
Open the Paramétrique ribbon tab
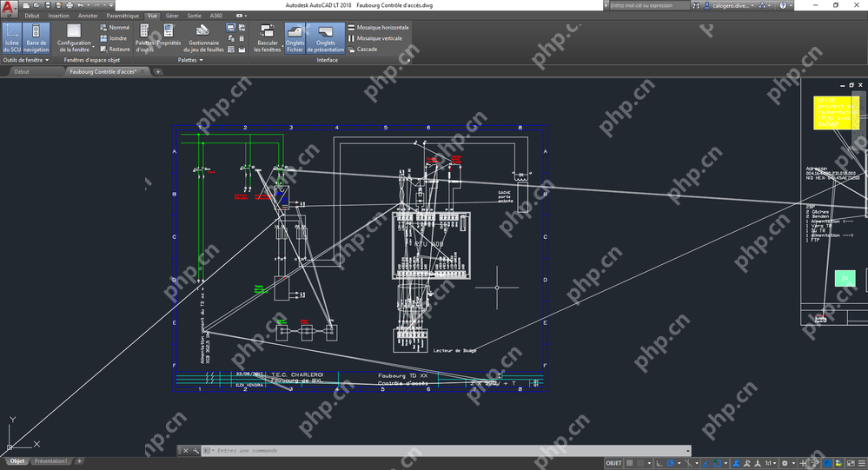pyautogui.click(x=123, y=16)
